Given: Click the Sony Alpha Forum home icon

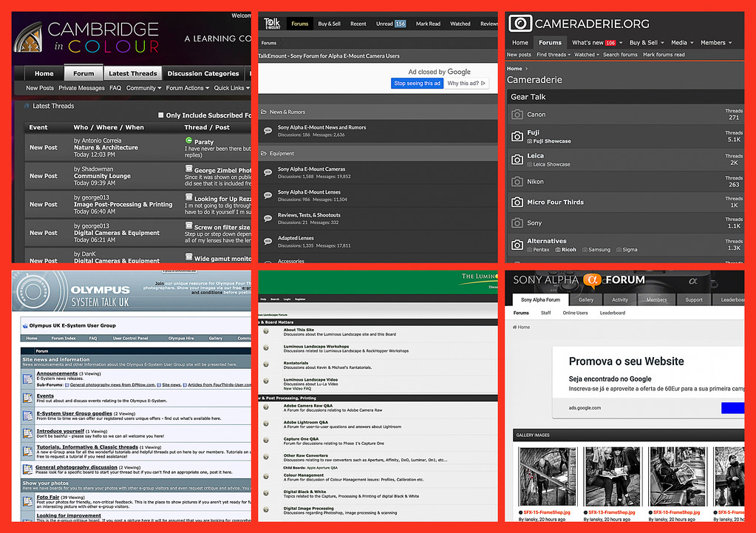Looking at the screenshot, I should coord(517,327).
